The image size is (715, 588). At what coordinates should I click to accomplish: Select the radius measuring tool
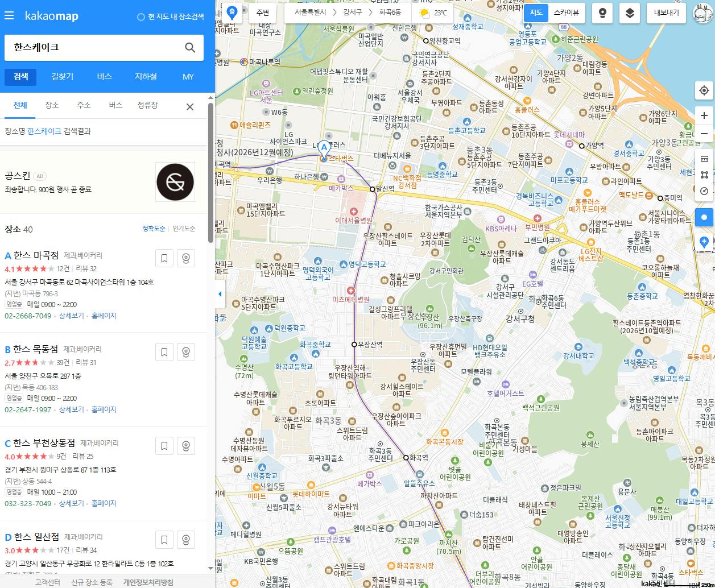pos(704,191)
